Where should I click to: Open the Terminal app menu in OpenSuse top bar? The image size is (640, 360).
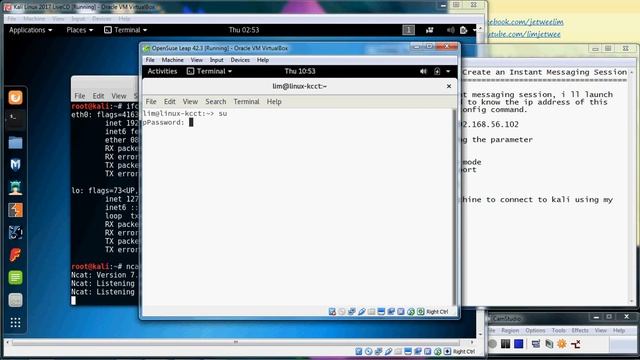click(209, 71)
